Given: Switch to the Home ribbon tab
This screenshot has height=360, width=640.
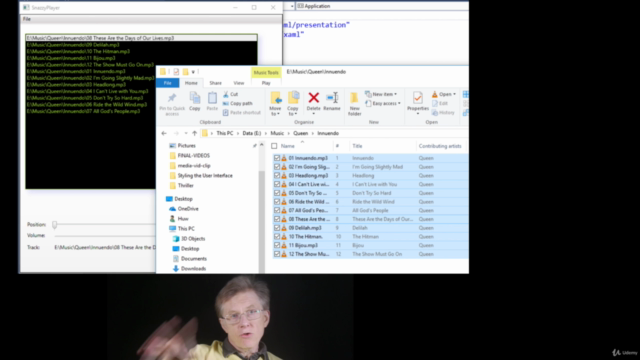Looking at the screenshot, I should 191,83.
